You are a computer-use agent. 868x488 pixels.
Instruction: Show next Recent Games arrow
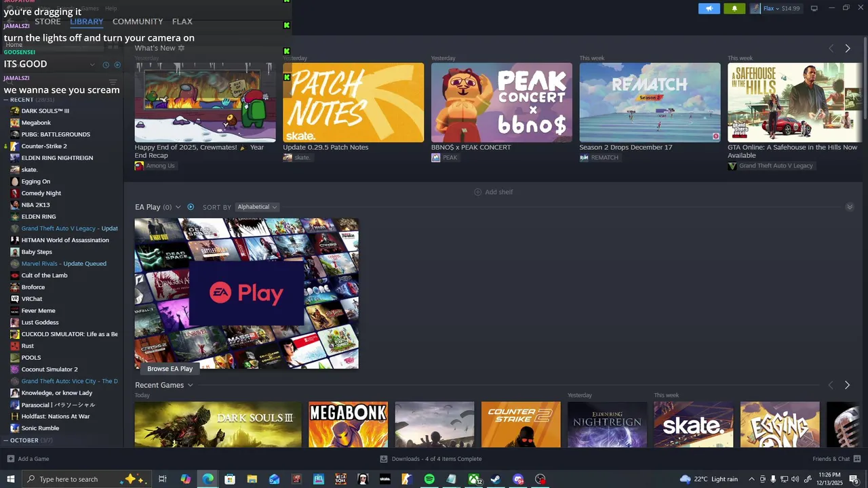pos(847,385)
